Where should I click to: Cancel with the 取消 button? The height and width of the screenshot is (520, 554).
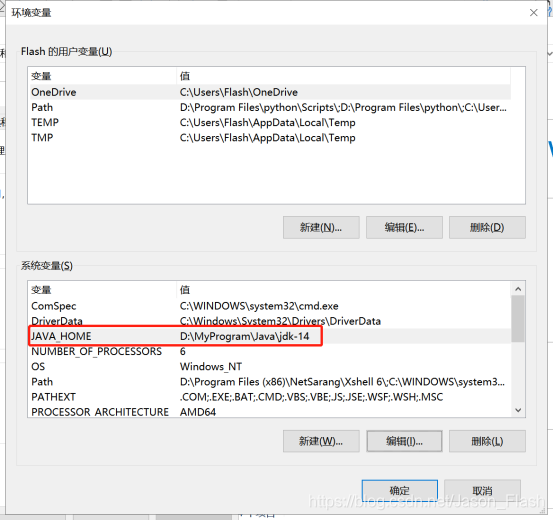point(482,490)
